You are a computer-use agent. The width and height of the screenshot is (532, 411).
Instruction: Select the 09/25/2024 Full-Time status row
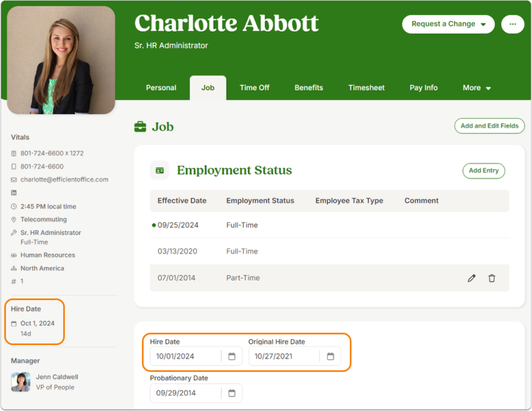(x=329, y=225)
